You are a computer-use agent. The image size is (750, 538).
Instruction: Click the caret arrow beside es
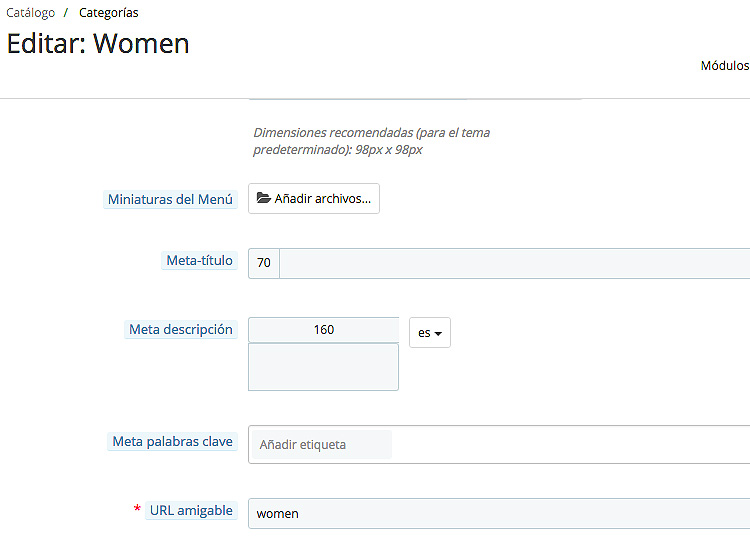[x=438, y=333]
